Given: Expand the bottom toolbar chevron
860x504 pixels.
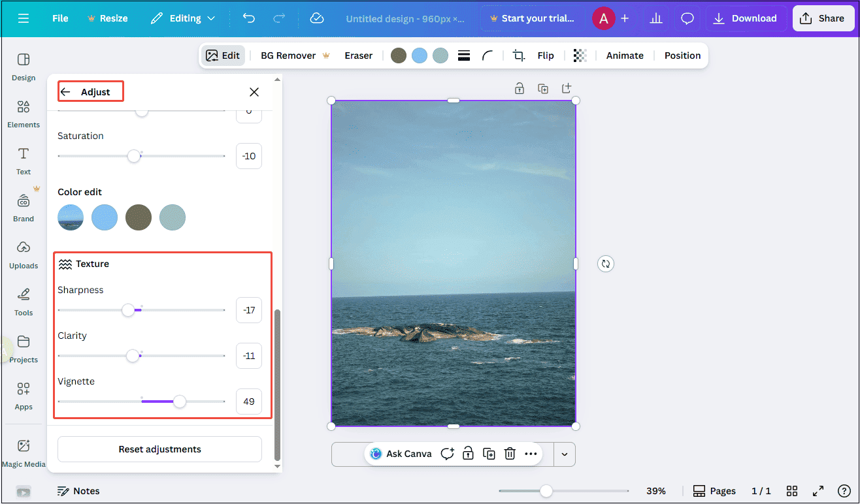Looking at the screenshot, I should (x=564, y=454).
